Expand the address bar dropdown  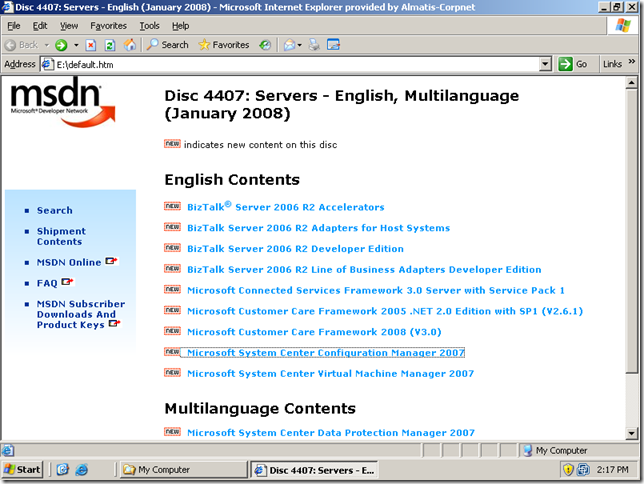click(545, 64)
